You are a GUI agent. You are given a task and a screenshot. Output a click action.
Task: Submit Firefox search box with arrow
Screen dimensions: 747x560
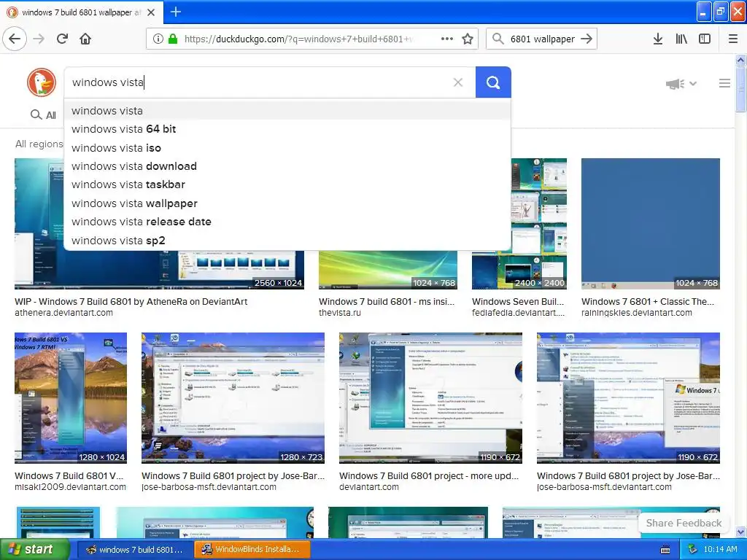587,39
